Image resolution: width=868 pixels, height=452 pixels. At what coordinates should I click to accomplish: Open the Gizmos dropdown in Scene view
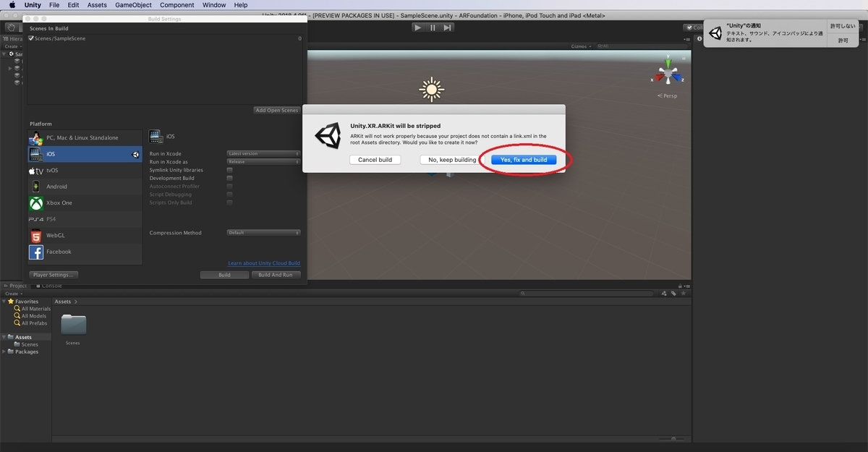click(581, 46)
